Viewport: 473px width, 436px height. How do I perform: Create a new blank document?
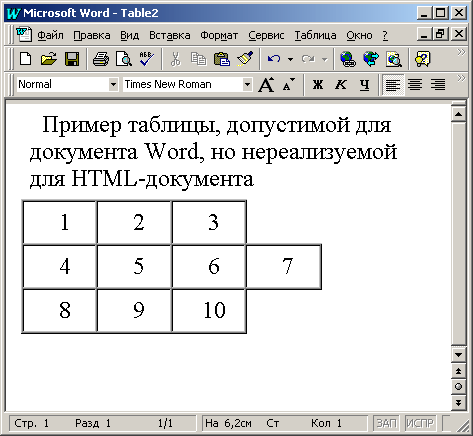coord(26,59)
